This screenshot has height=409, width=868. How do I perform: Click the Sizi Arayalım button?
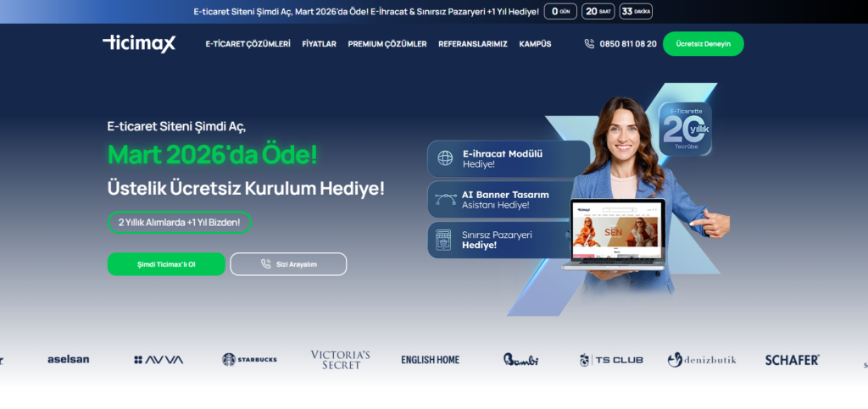click(x=288, y=264)
